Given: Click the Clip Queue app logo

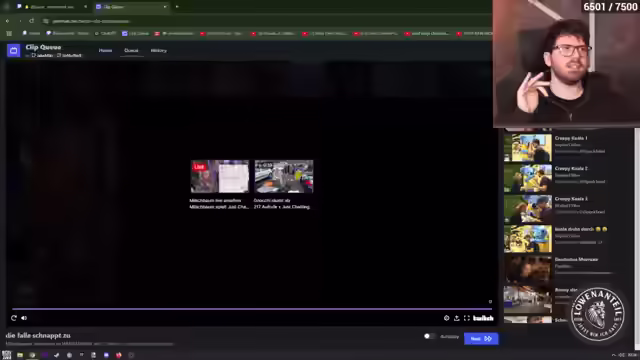Looking at the screenshot, I should (x=13, y=51).
